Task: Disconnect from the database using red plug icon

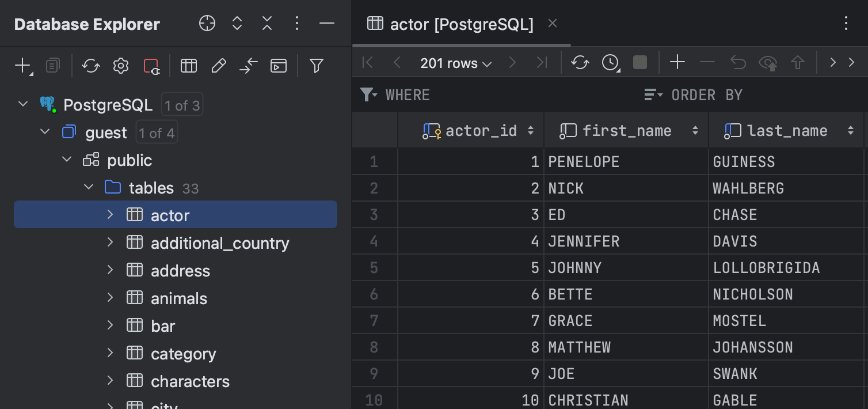Action: click(151, 66)
